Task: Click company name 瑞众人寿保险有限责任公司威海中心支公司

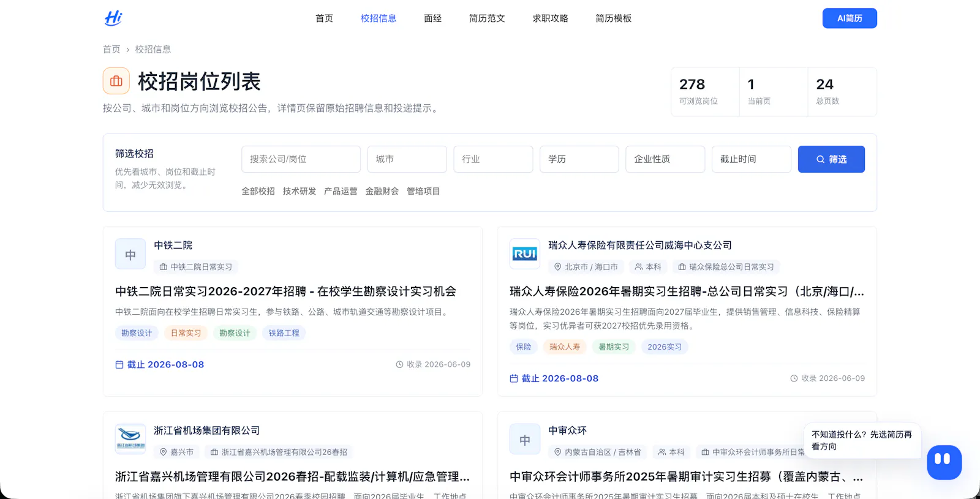Action: point(640,245)
